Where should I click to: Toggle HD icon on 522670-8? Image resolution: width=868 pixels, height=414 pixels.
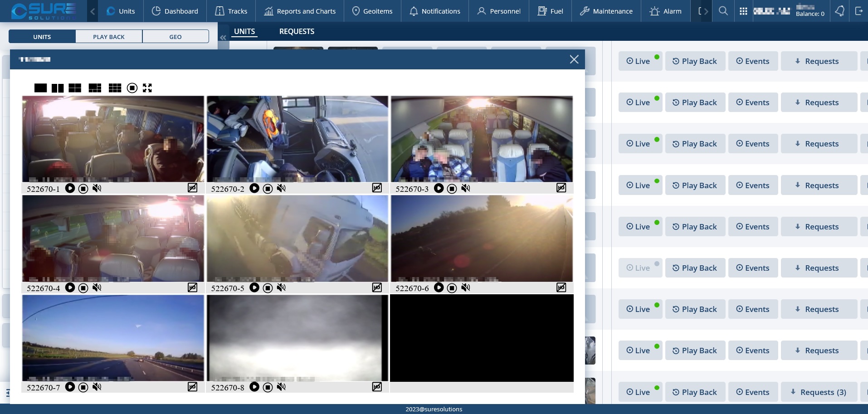[x=377, y=386]
